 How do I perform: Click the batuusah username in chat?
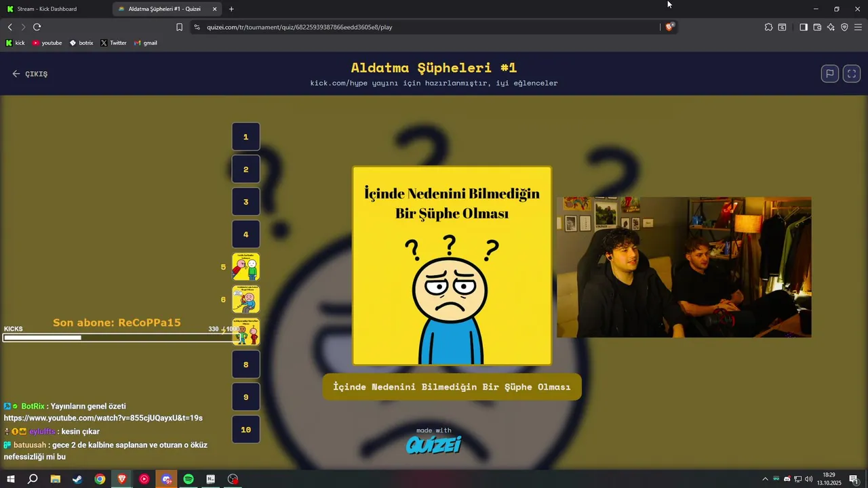coord(30,445)
